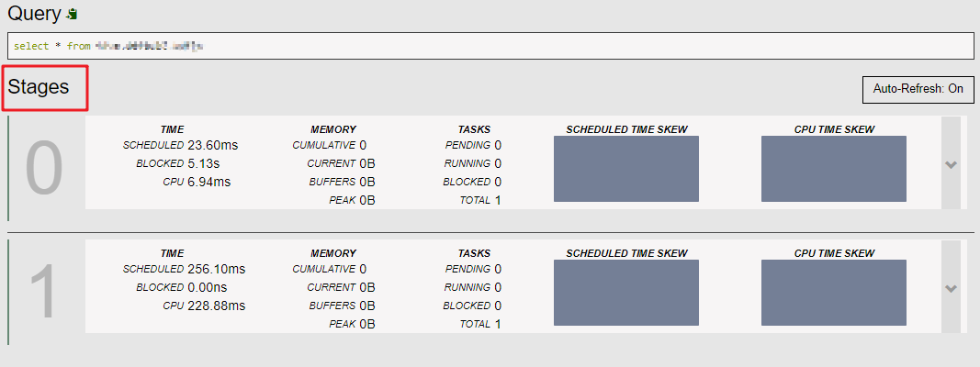Click the select keyword in query

(x=31, y=46)
